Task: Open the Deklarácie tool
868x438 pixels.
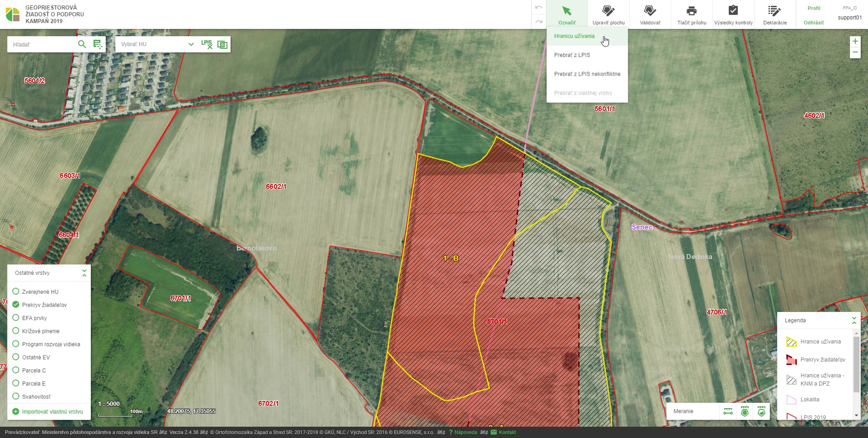Action: pyautogui.click(x=775, y=14)
